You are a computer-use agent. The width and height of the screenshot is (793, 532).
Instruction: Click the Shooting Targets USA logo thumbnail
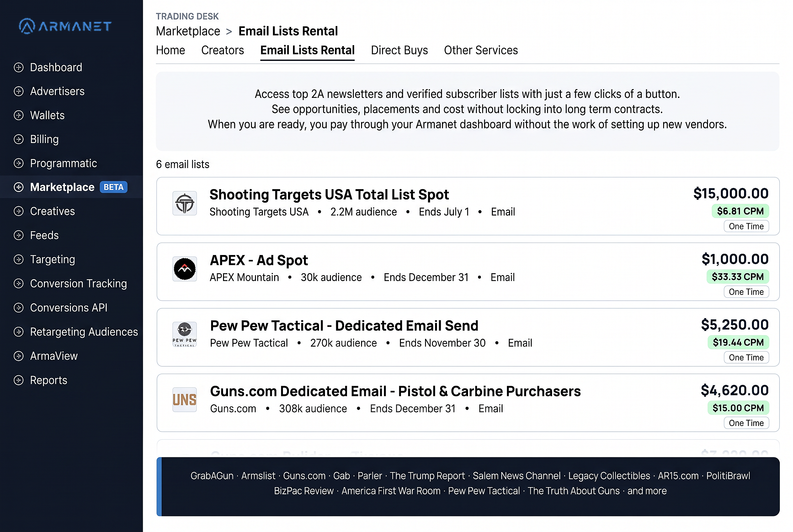click(184, 203)
